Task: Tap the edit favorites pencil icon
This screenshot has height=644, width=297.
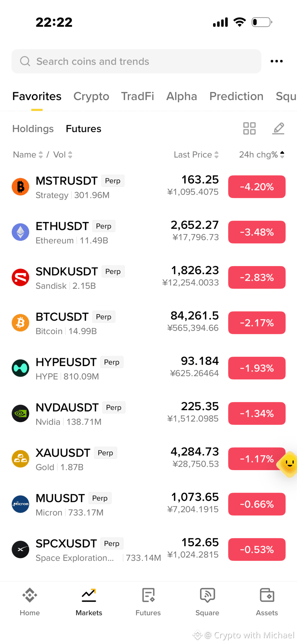Action: 278,128
